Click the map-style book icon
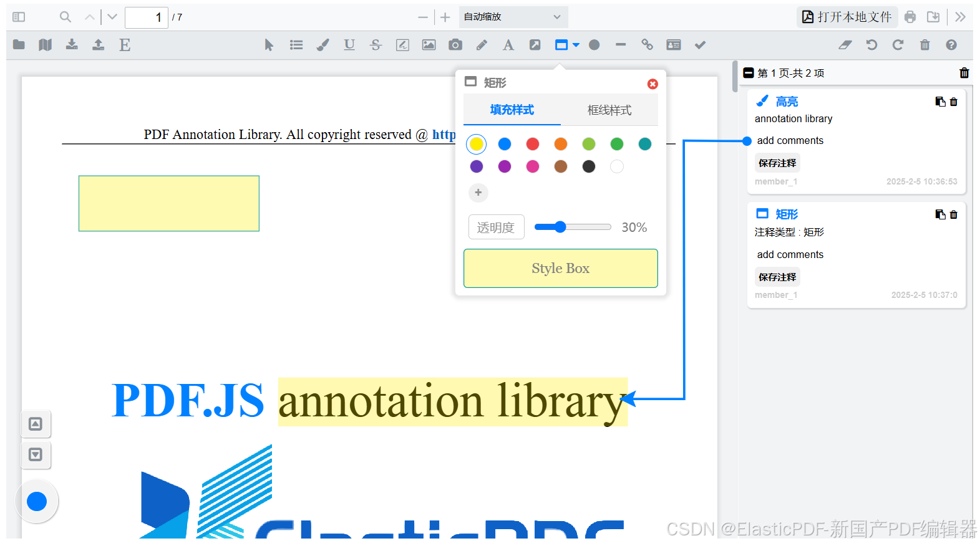 pos(45,45)
